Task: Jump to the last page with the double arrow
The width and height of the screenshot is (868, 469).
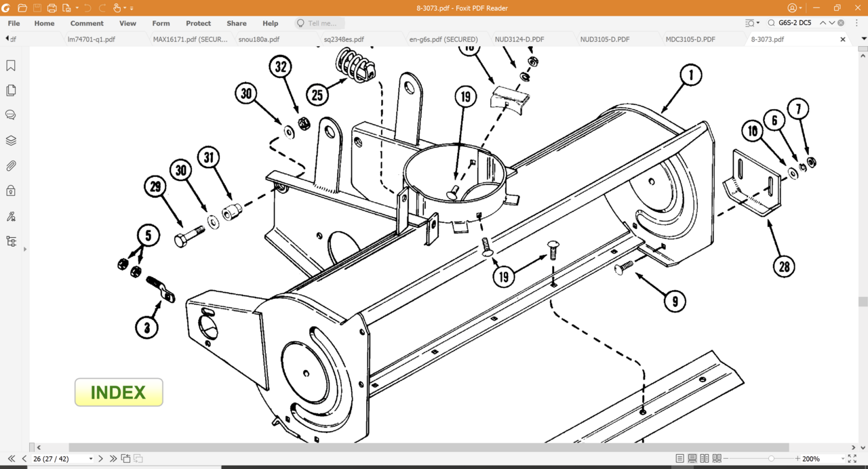Action: (x=113, y=459)
